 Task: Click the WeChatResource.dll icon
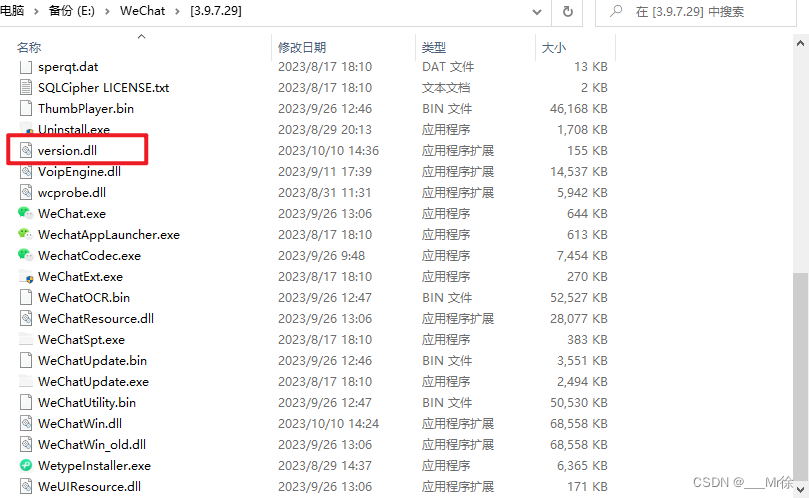coord(26,318)
